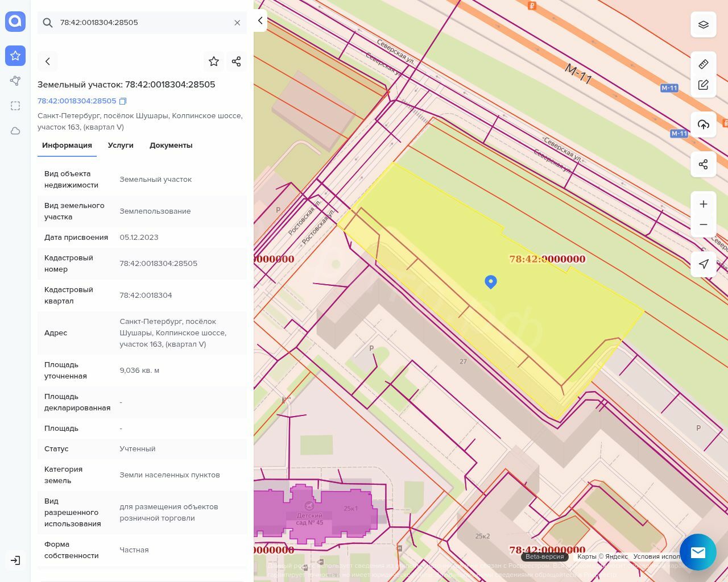Select the polygon drawing tool in sidebar
Image resolution: width=728 pixels, height=582 pixels.
click(15, 81)
